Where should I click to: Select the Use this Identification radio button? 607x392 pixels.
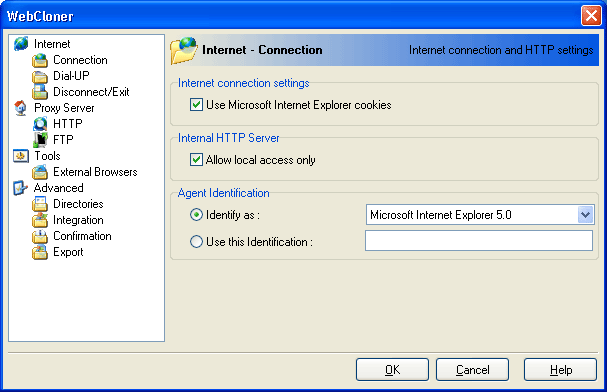196,242
